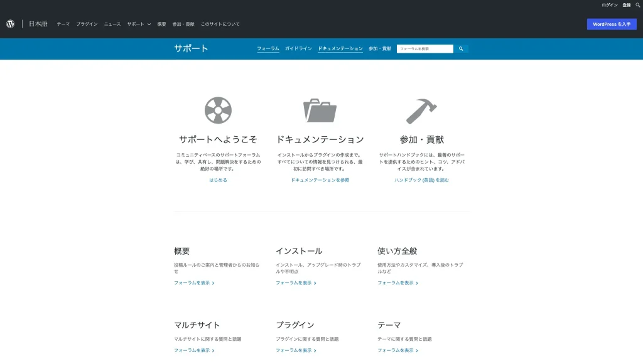
Task: Open the インストール forum heading
Action: click(299, 251)
